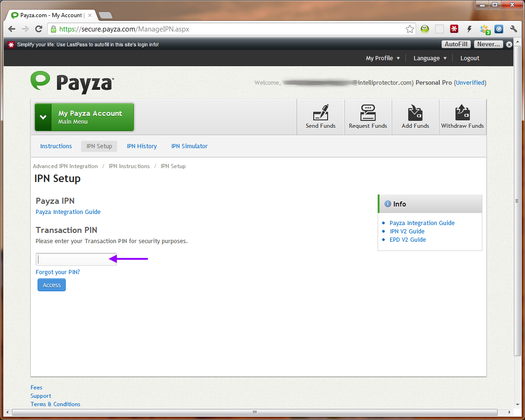525x420 pixels.
Task: Click the LastPass extension icon in toolbar
Action: coord(454,29)
